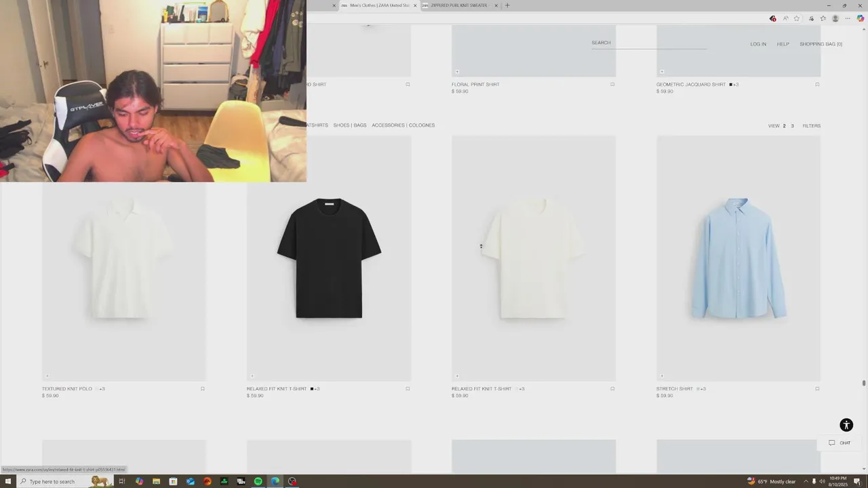
Task: Open the SHOPPING BAG [0] link
Action: 821,44
